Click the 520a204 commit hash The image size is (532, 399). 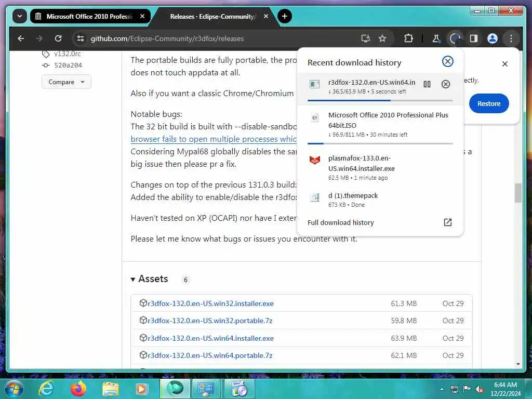pyautogui.click(x=68, y=65)
